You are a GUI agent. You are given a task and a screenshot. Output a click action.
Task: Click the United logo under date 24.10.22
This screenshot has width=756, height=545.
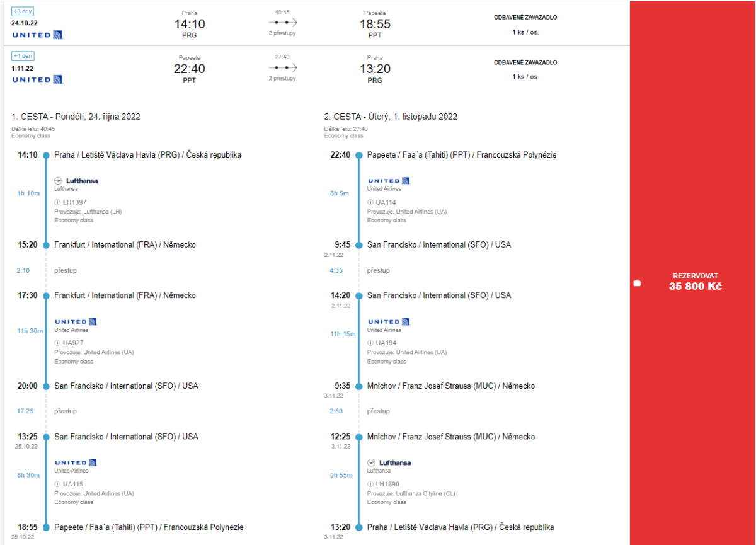pos(38,35)
